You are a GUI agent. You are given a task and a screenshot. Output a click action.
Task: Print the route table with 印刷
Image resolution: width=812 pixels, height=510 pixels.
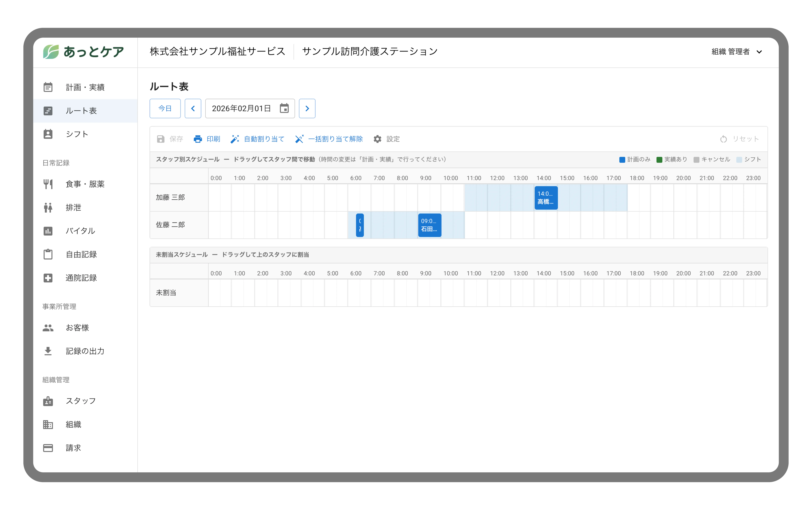[x=207, y=139]
